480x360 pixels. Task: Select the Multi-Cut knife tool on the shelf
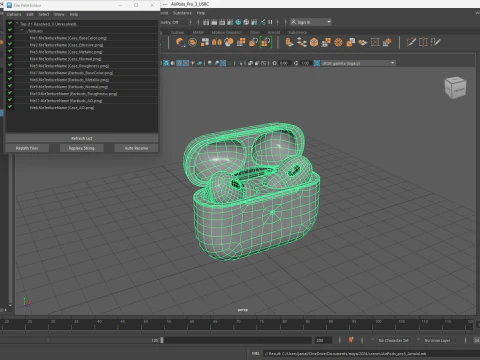click(411, 42)
